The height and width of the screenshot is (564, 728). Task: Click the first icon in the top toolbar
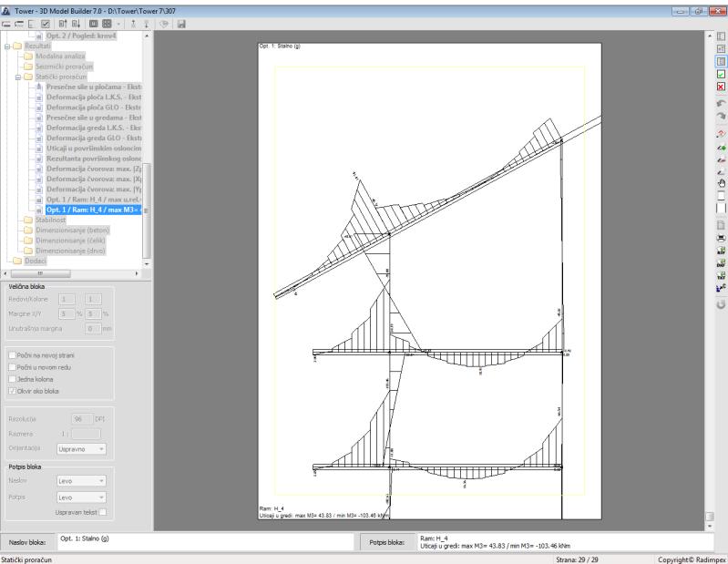[x=6, y=24]
